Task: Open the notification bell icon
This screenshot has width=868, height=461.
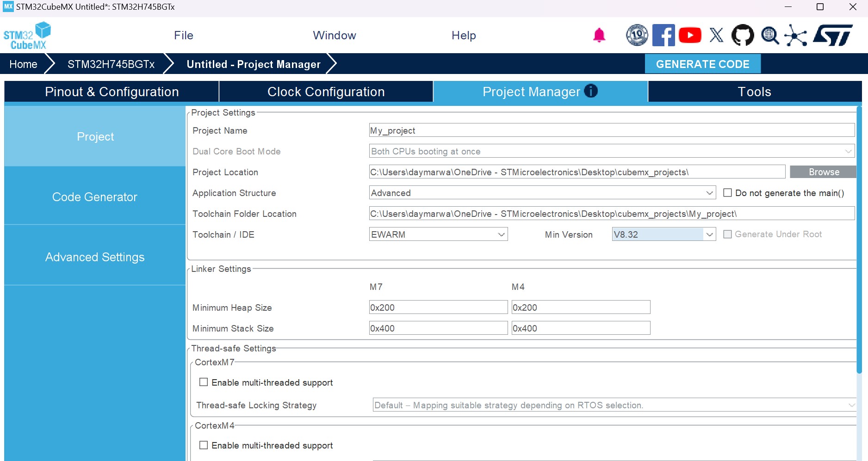Action: click(599, 35)
